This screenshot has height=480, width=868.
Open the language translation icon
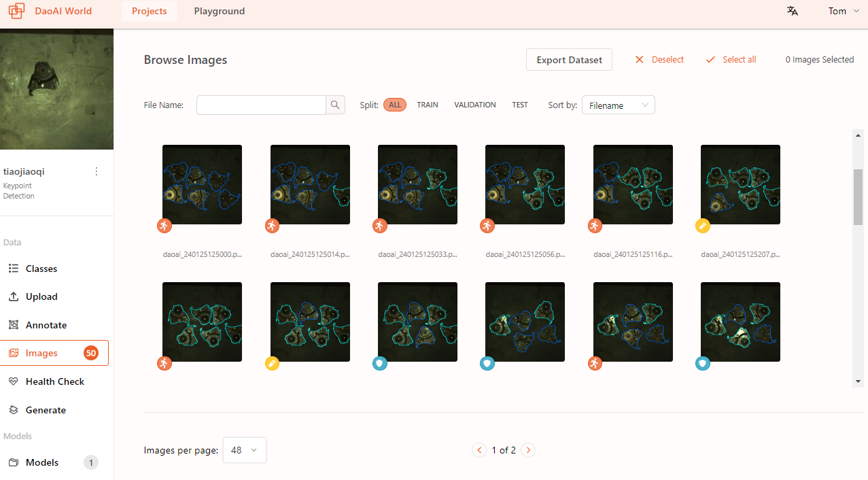[793, 11]
